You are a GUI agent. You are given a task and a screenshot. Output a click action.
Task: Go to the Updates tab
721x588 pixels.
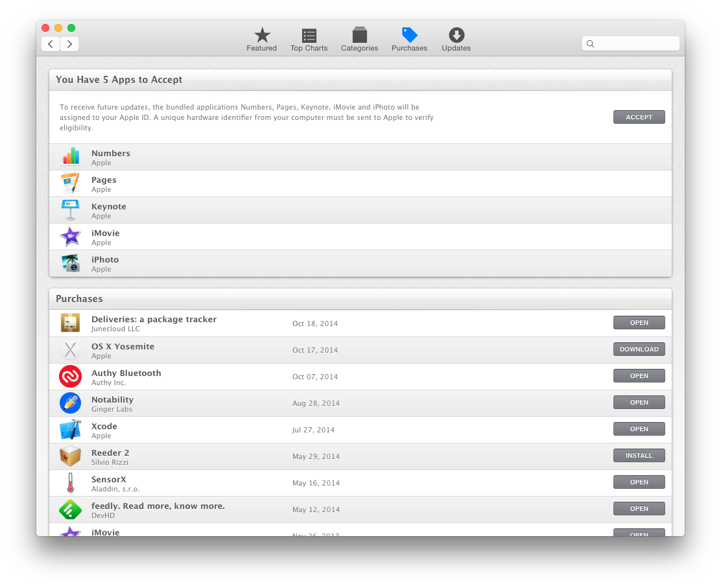pyautogui.click(x=456, y=39)
